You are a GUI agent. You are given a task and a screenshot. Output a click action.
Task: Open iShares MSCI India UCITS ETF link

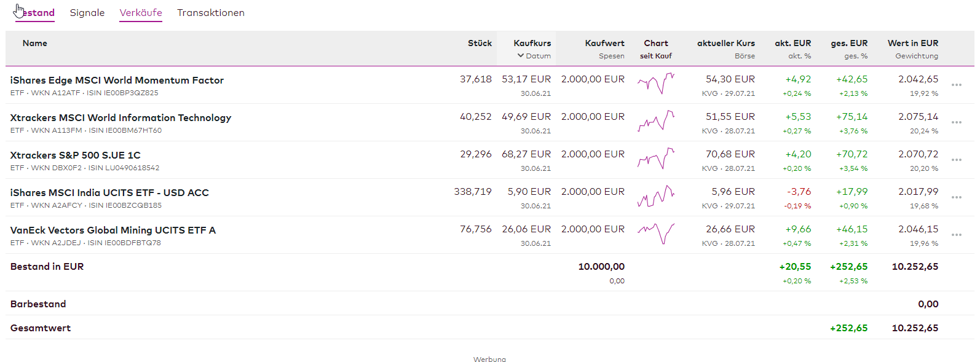click(x=109, y=193)
